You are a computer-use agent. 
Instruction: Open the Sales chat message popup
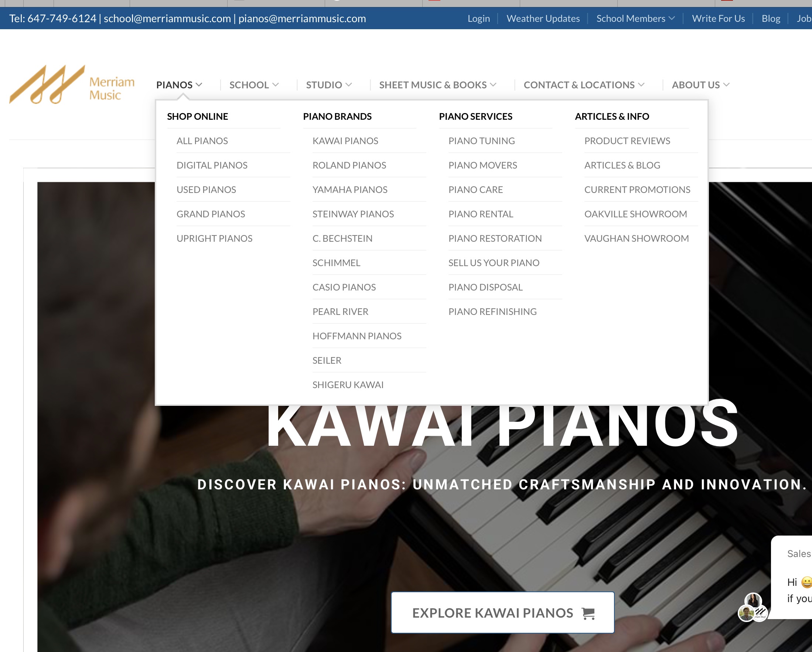(792, 577)
